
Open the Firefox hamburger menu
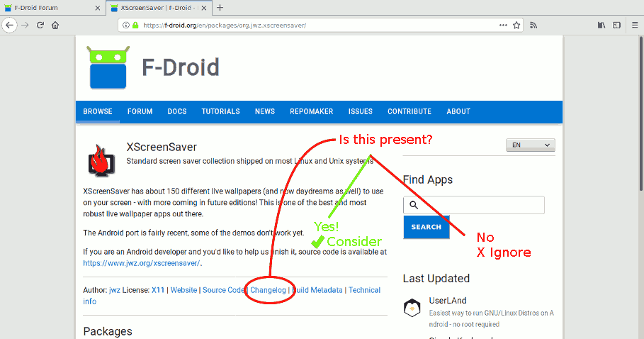pos(635,25)
